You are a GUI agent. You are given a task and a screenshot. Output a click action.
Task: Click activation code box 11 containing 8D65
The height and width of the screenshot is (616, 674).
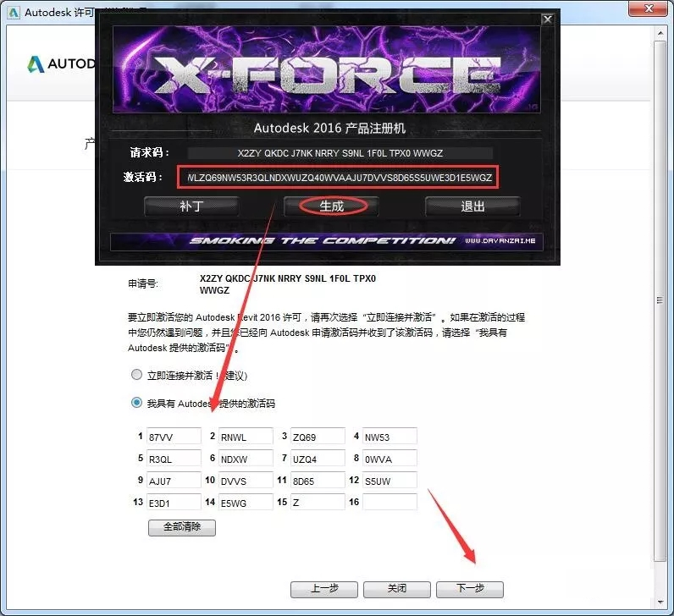coord(318,480)
